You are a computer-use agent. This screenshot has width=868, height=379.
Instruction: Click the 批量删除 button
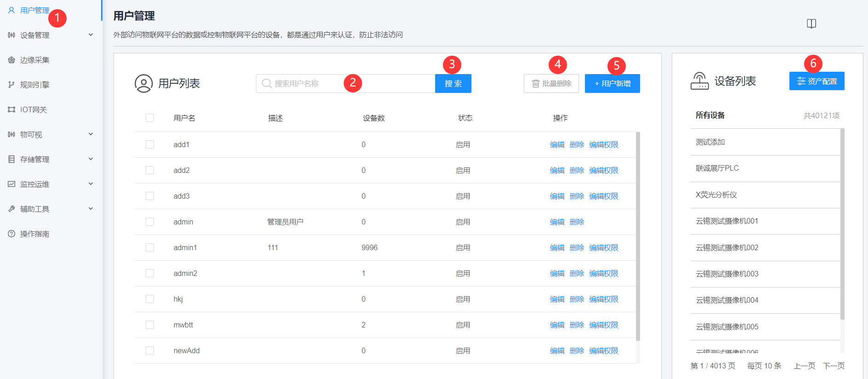tap(551, 84)
